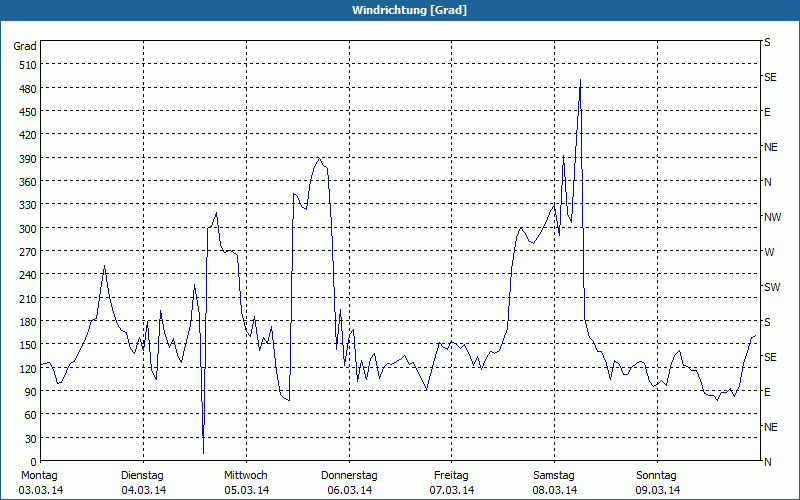The image size is (800, 500).
Task: Click the 0 value at the y-axis bottom
Action: [32, 462]
